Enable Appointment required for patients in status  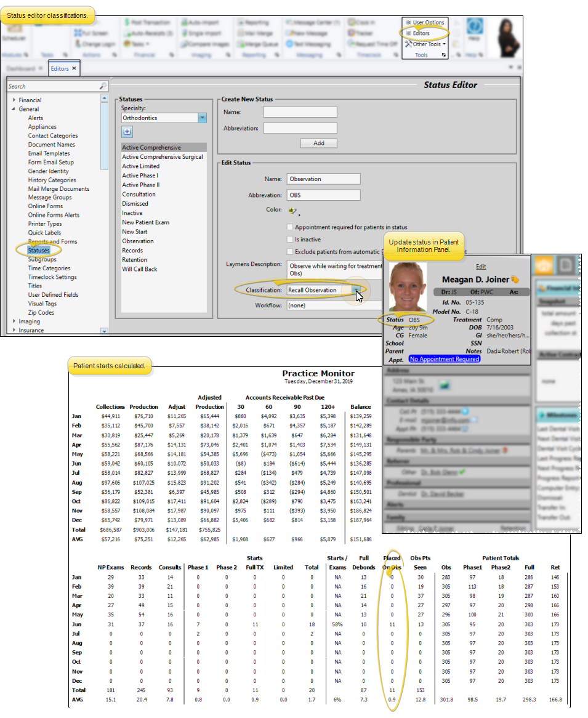(290, 227)
